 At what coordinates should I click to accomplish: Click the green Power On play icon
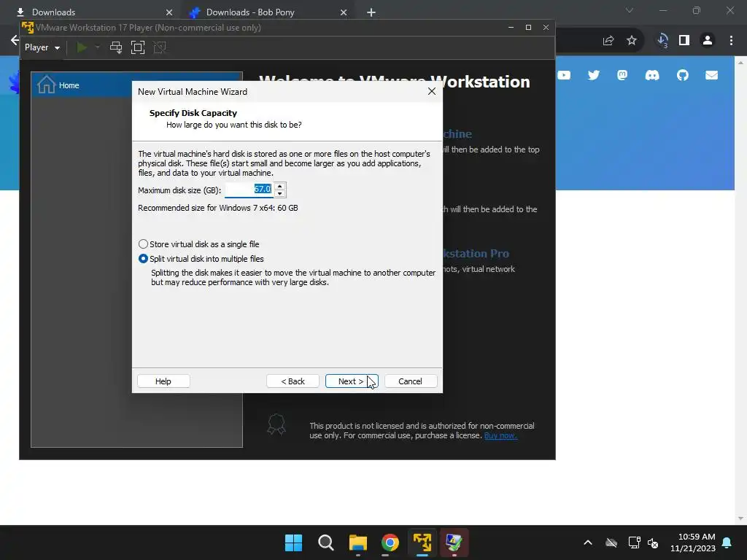pyautogui.click(x=82, y=47)
